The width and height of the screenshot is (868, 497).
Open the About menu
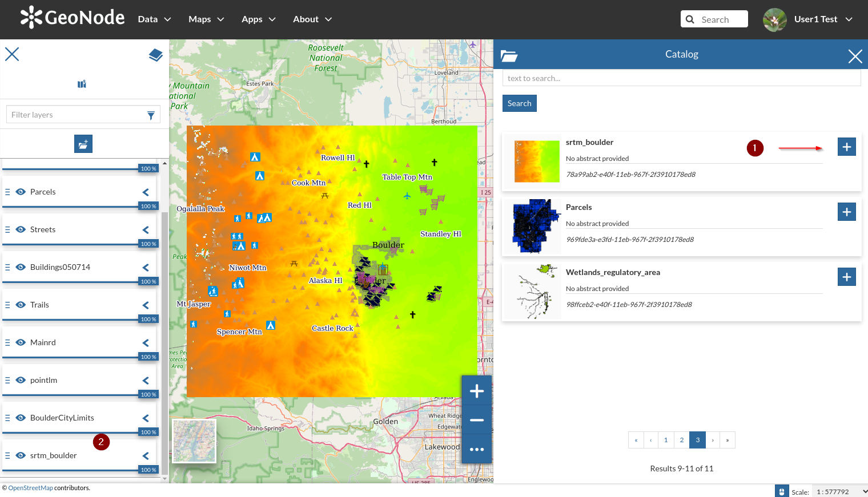click(312, 19)
